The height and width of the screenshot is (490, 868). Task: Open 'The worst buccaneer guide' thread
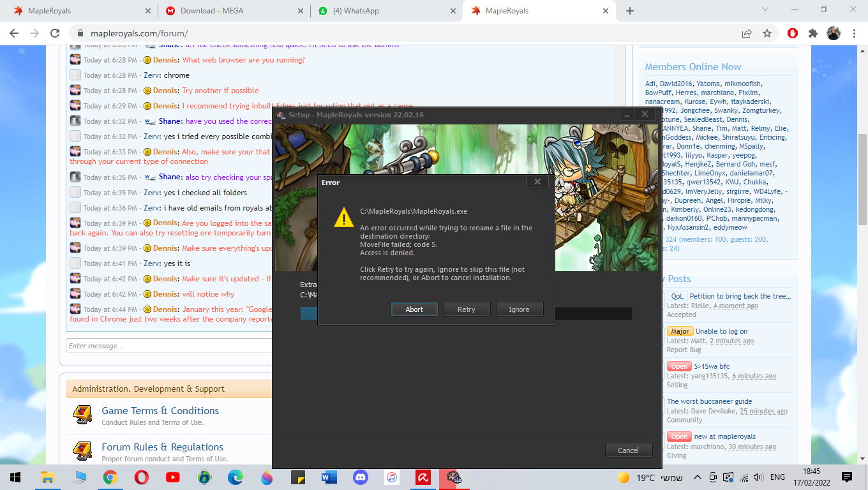(710, 401)
